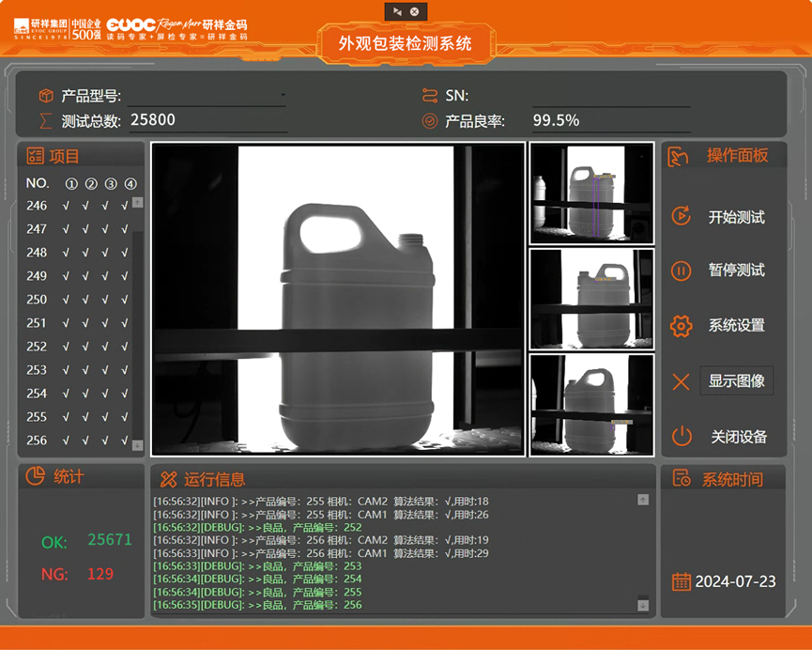812x650 pixels.
Task: Click the start test play icon
Action: [682, 216]
